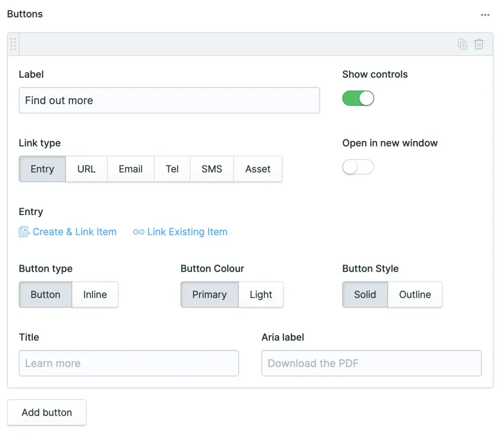Click the trash delete icon
This screenshot has width=504, height=435.
[x=479, y=44]
